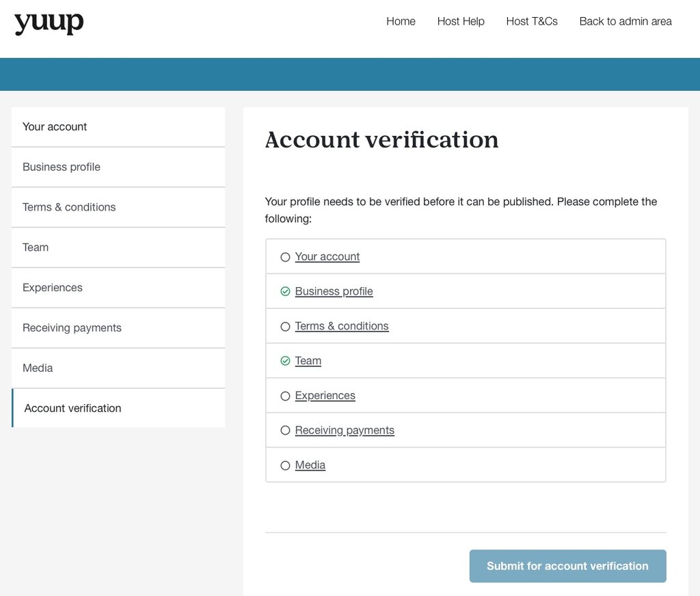Open Host Help in the top navigation

(x=461, y=21)
